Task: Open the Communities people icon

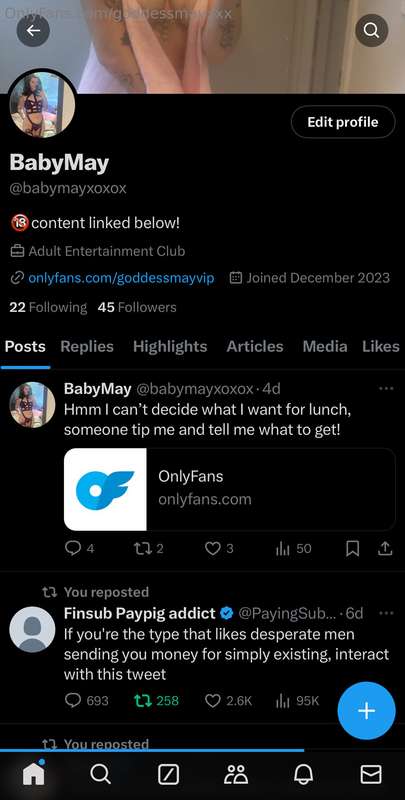Action: click(236, 775)
